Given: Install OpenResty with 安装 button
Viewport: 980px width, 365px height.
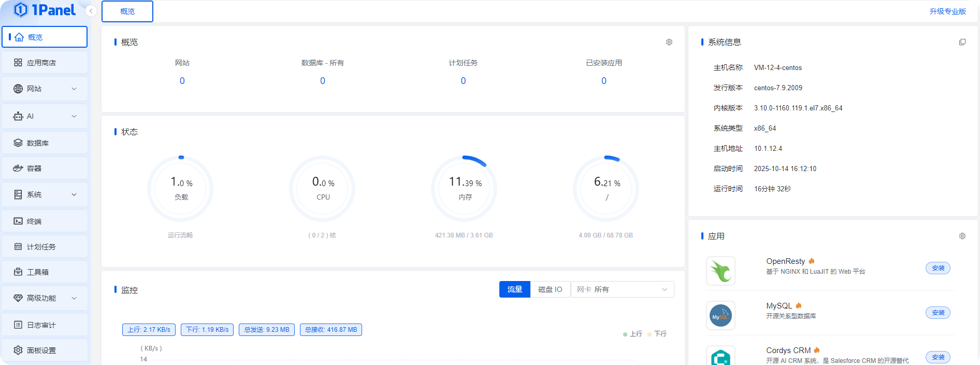Looking at the screenshot, I should [938, 268].
